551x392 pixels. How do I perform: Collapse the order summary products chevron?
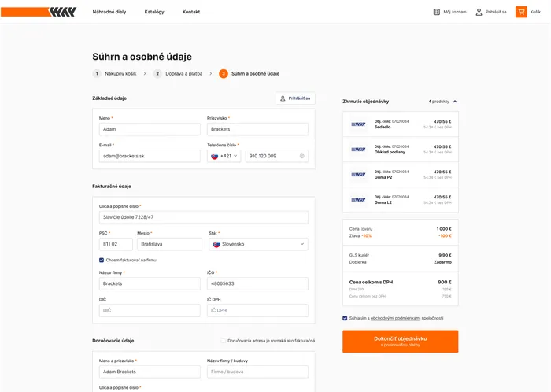tap(455, 102)
